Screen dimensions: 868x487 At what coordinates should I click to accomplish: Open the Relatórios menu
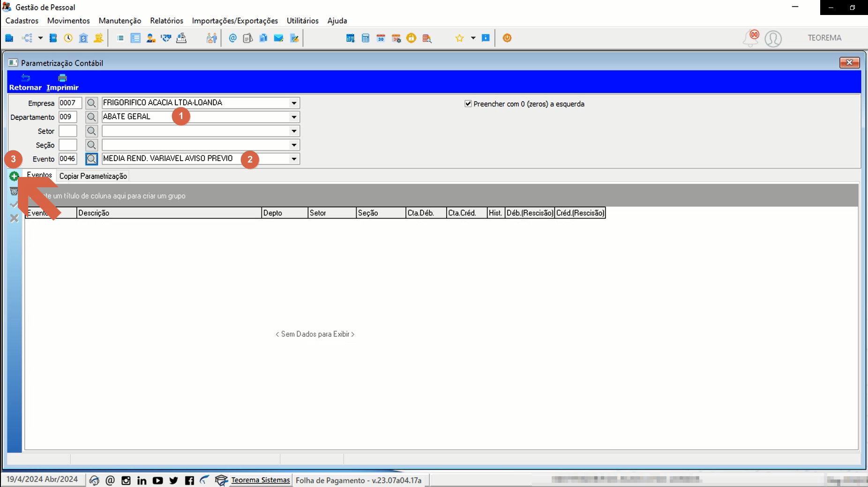point(166,21)
